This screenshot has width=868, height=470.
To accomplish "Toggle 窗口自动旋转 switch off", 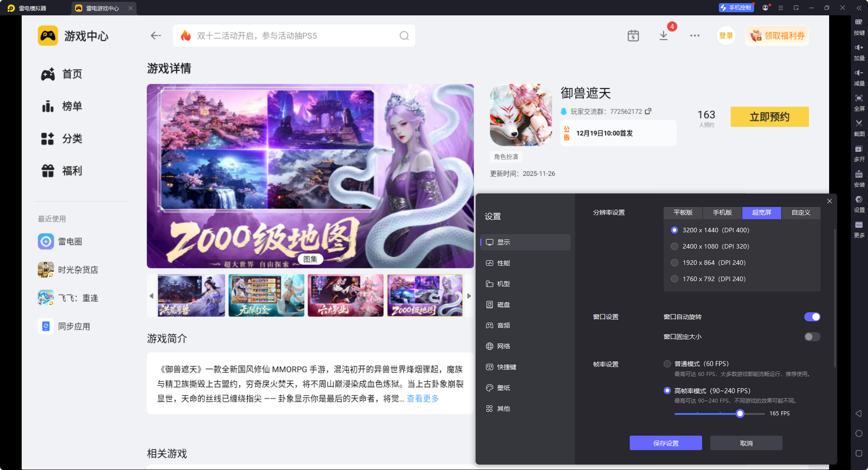I will tap(812, 317).
